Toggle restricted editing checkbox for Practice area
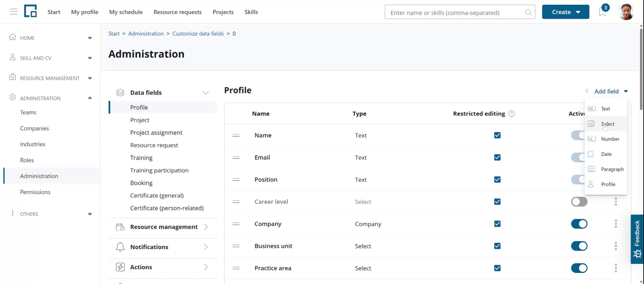Screen dimensions: 644x284 tap(497, 268)
